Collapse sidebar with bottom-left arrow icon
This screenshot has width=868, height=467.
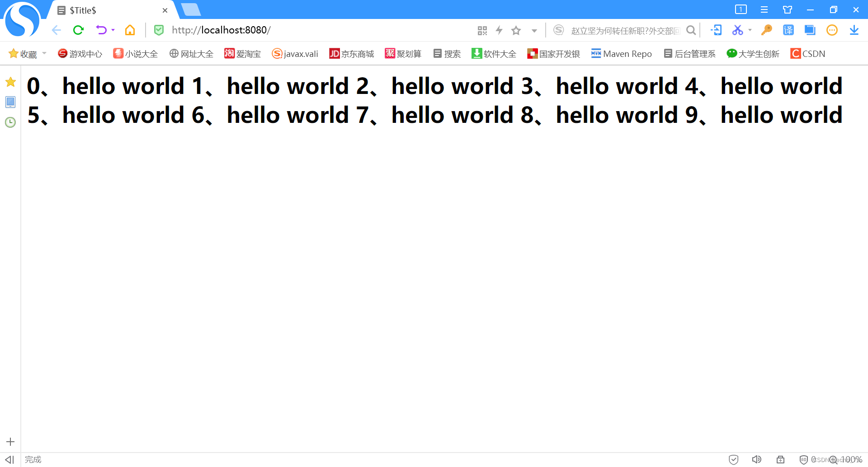(x=9, y=459)
